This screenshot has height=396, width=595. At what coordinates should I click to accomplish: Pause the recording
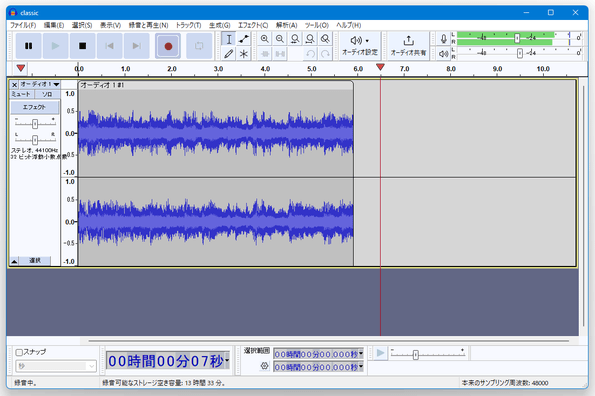click(28, 46)
